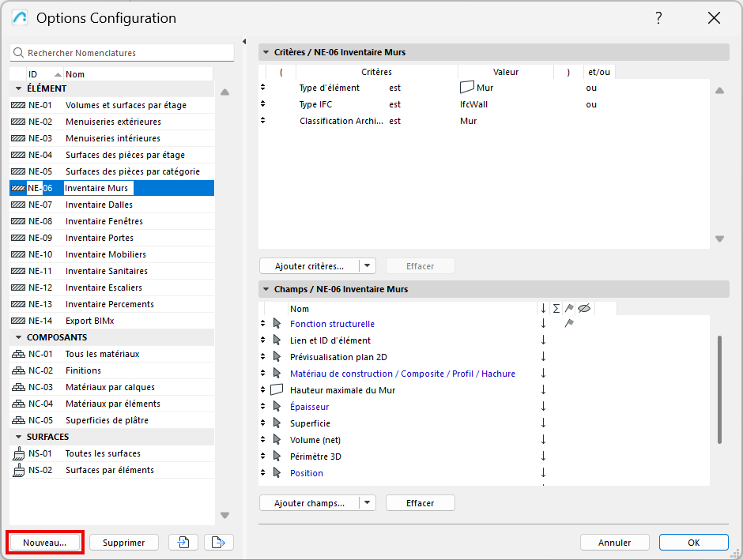Select NE-08 Inventaire Fenêtres scheme
Screen dimensions: 743x560
pyautogui.click(x=104, y=221)
